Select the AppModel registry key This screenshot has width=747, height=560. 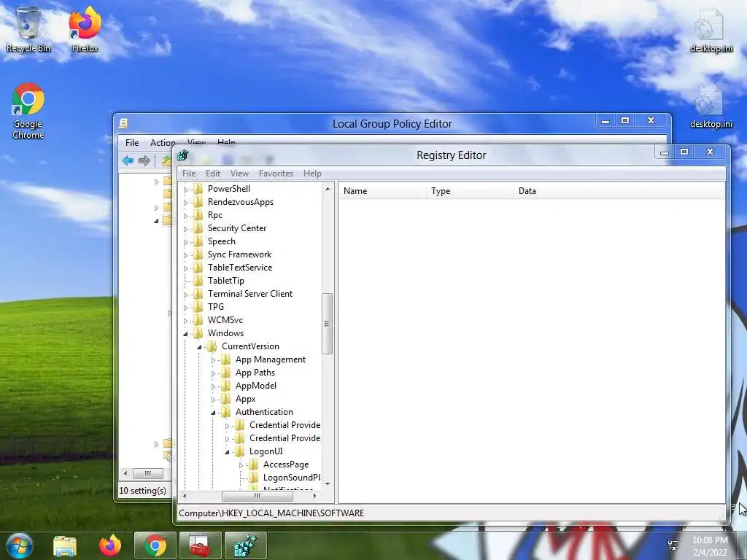click(x=256, y=386)
